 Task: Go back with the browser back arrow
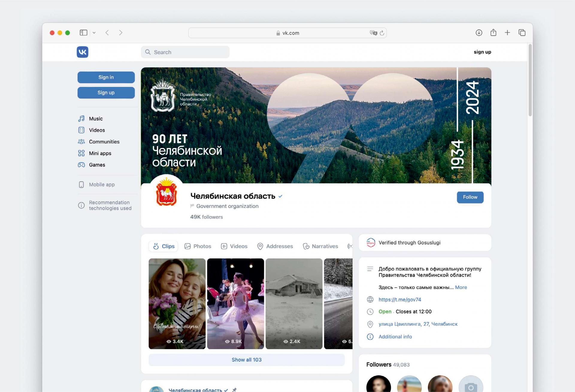click(x=107, y=33)
